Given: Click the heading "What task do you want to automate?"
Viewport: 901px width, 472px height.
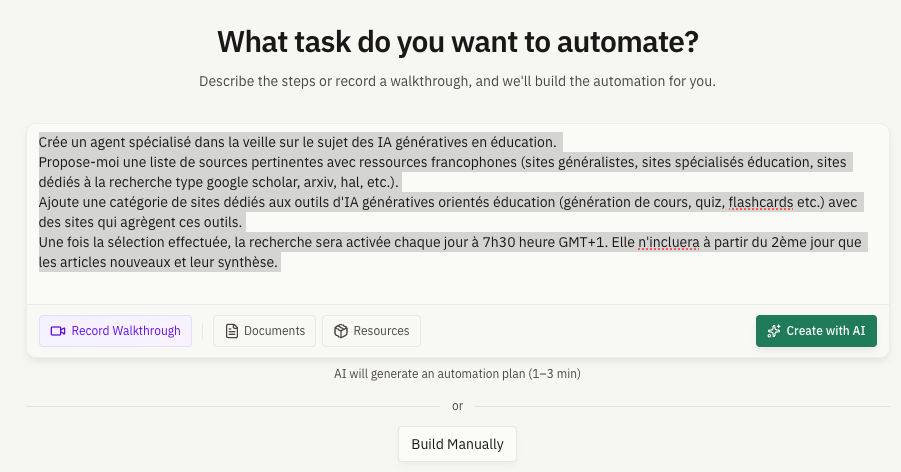Looking at the screenshot, I should (457, 43).
